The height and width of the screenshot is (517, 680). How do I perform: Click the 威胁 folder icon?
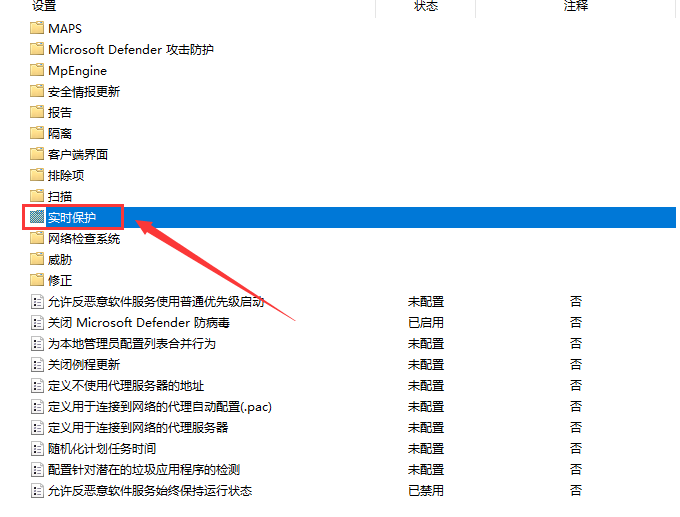[38, 259]
